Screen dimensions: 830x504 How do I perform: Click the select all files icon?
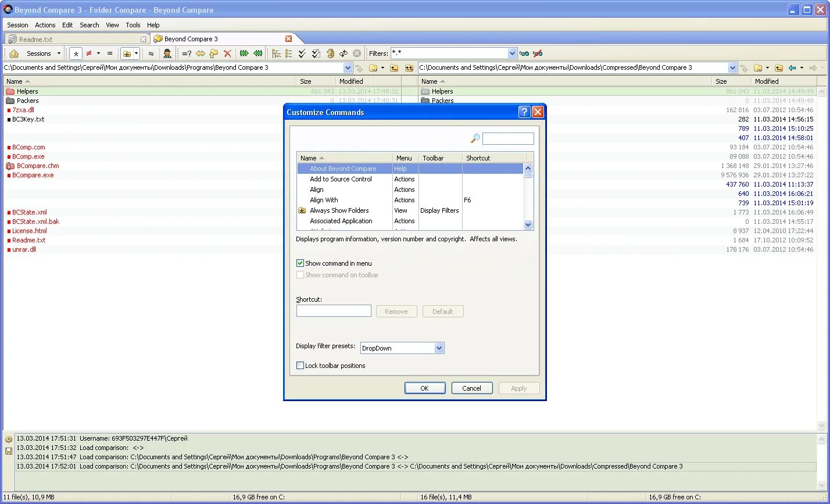[316, 53]
